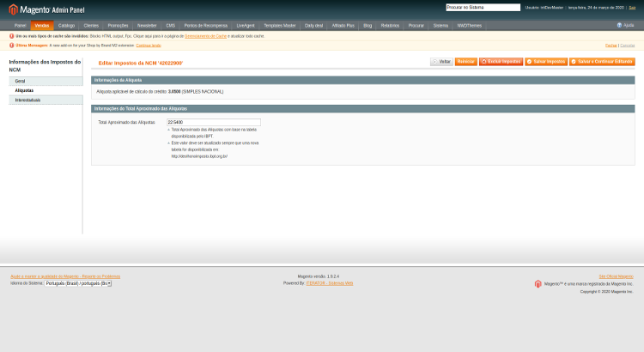Viewport: 644px width, 352px height.
Task: Open the Reporte os Problemas link
Action: tap(66, 276)
